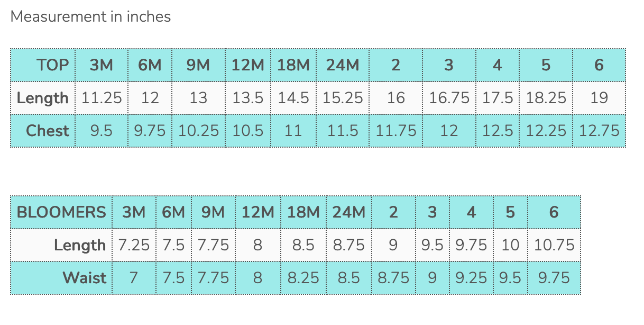Click the Length row label in BLOOMERS table
644x325 pixels.
(x=80, y=245)
